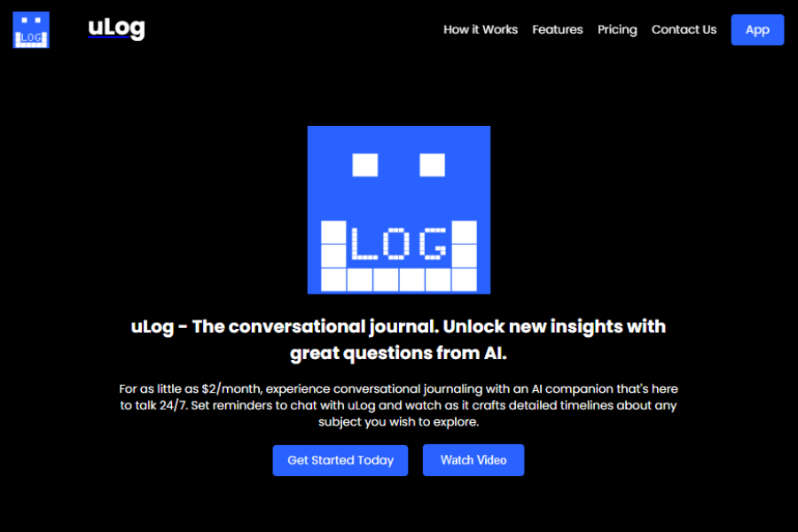
Task: Open the How it Works nav item
Action: pyautogui.click(x=481, y=29)
